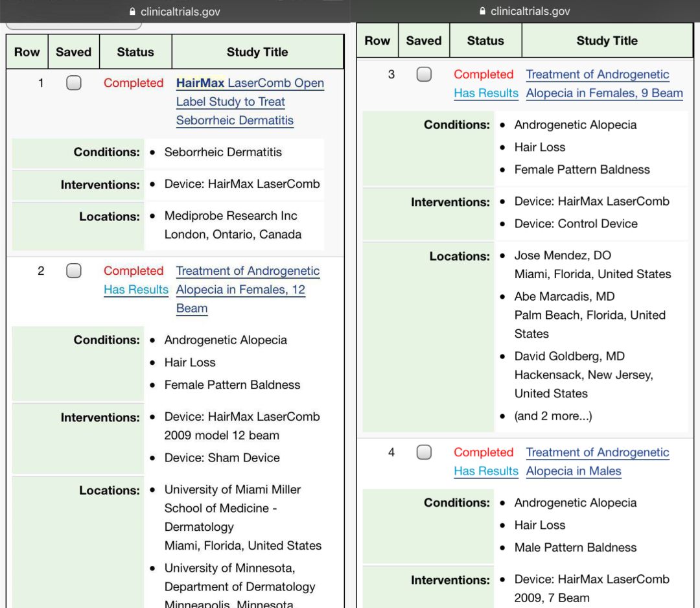Select 'Female Pattern Baldness' in row 3

[581, 170]
